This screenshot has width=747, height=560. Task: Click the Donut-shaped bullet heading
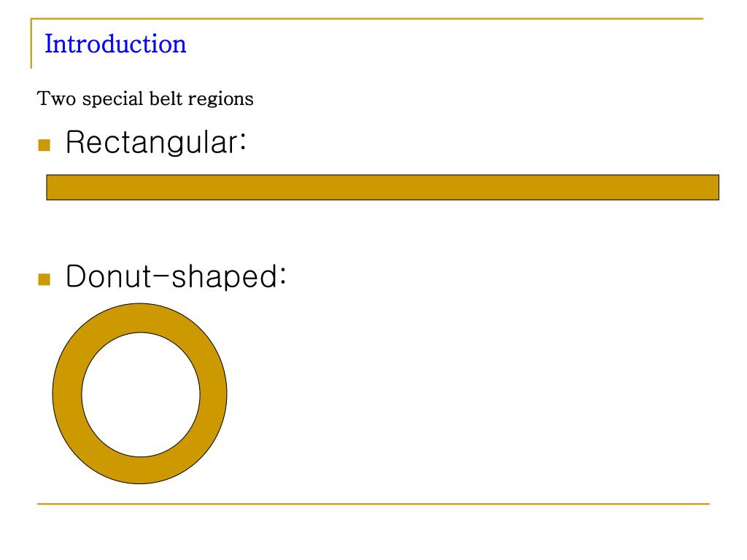coord(176,276)
